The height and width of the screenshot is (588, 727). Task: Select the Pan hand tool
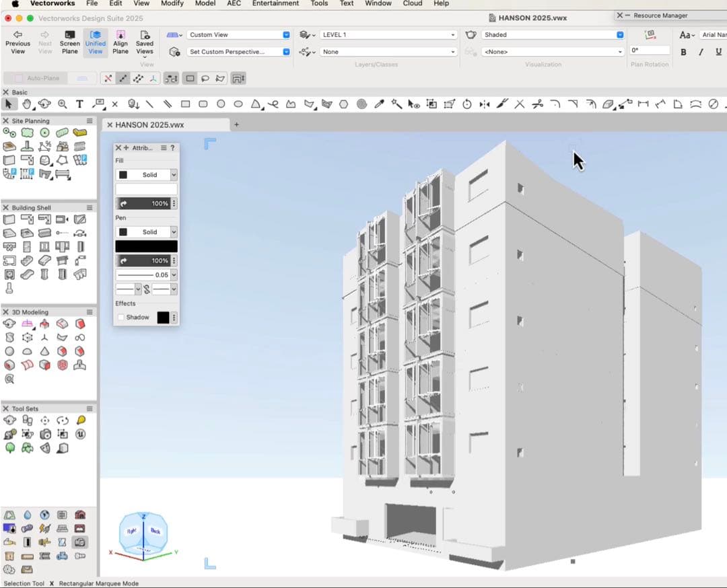(x=27, y=104)
